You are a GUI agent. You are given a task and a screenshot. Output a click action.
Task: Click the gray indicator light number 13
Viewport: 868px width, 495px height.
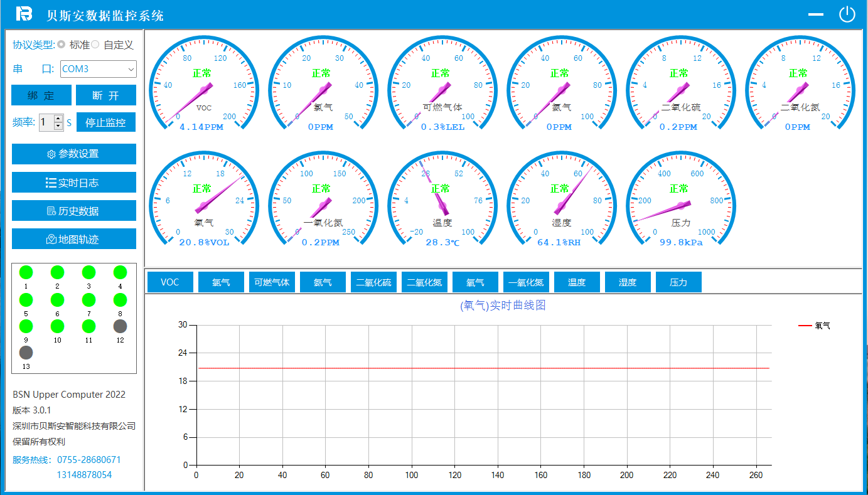[x=26, y=353]
